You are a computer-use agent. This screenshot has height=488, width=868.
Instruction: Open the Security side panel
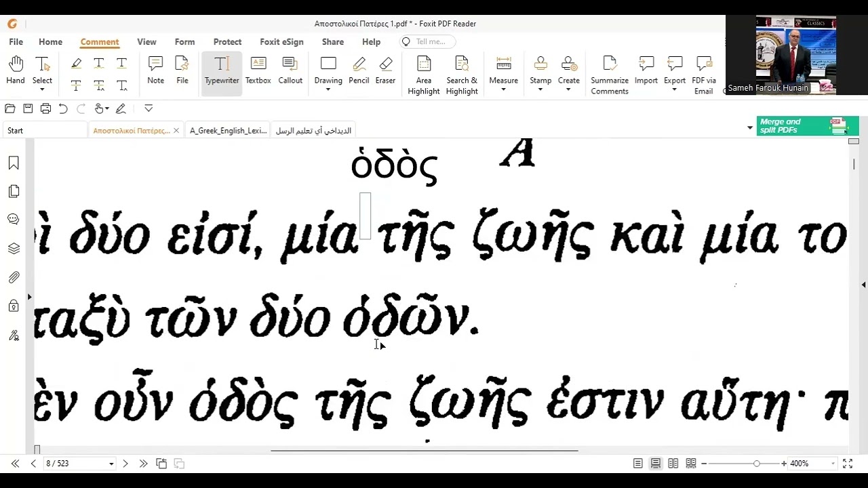14,306
